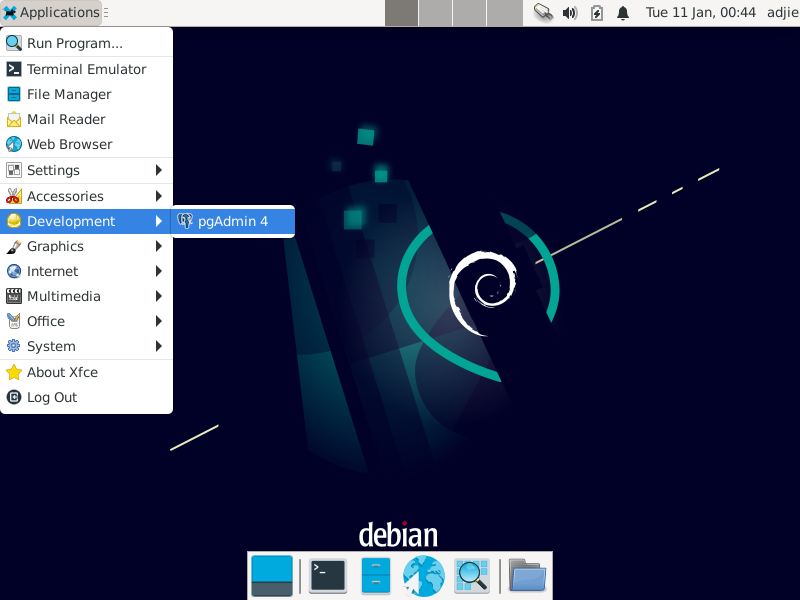
Task: Click the Graphics paintbrush icon
Action: click(x=14, y=246)
